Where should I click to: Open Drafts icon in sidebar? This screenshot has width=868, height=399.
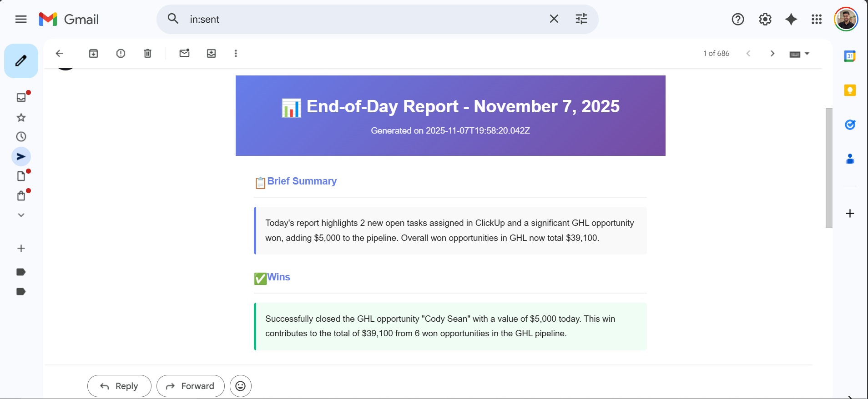21,176
